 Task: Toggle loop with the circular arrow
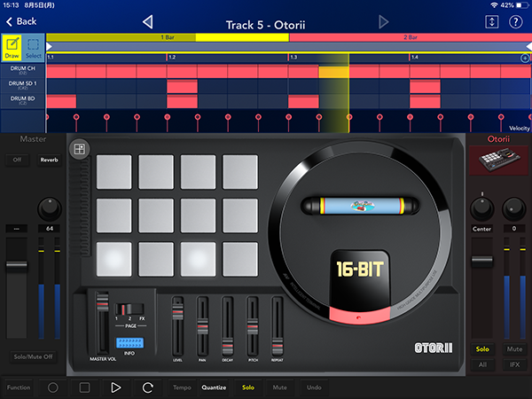coord(147,387)
